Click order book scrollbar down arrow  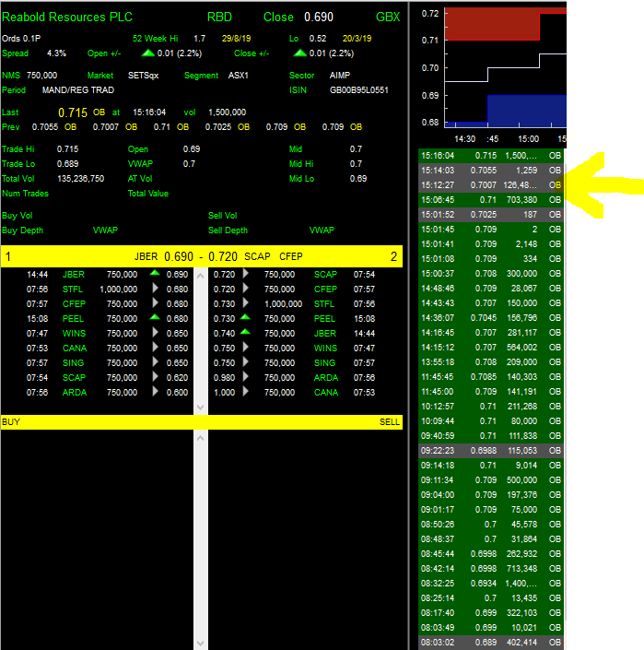click(x=201, y=408)
